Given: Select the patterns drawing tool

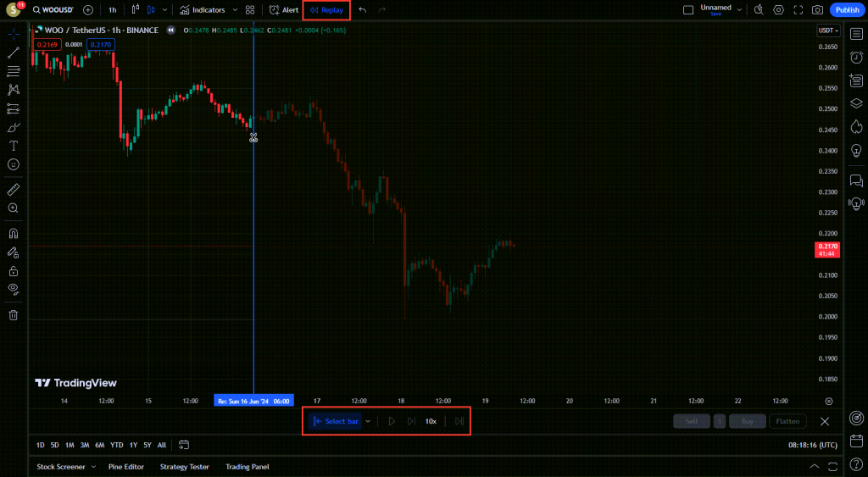Looking at the screenshot, I should [14, 90].
